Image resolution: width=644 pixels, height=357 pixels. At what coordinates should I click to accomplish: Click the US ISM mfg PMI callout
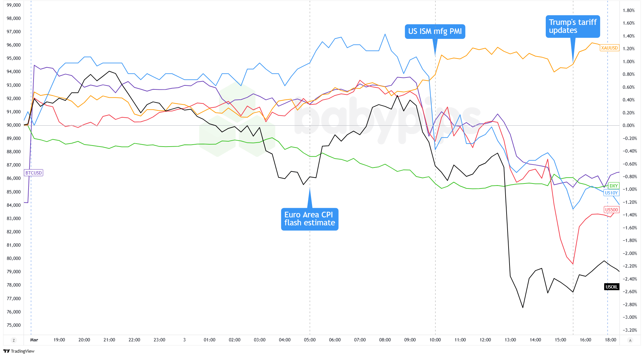435,32
